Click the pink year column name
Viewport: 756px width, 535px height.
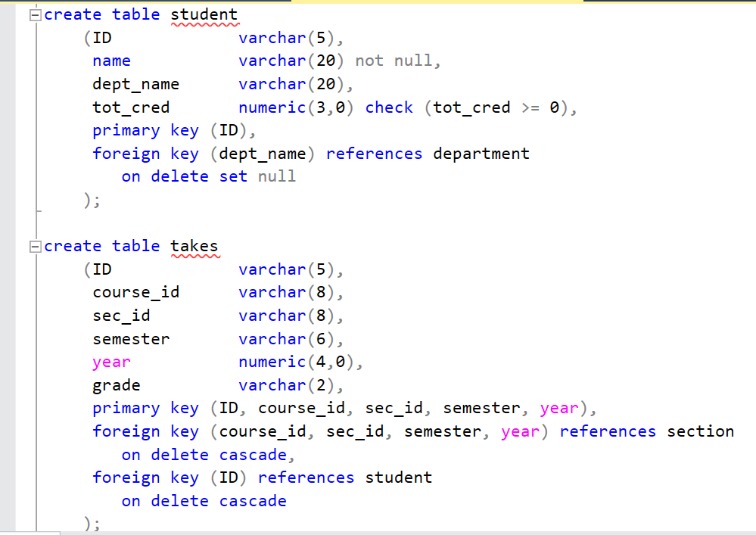coord(111,361)
